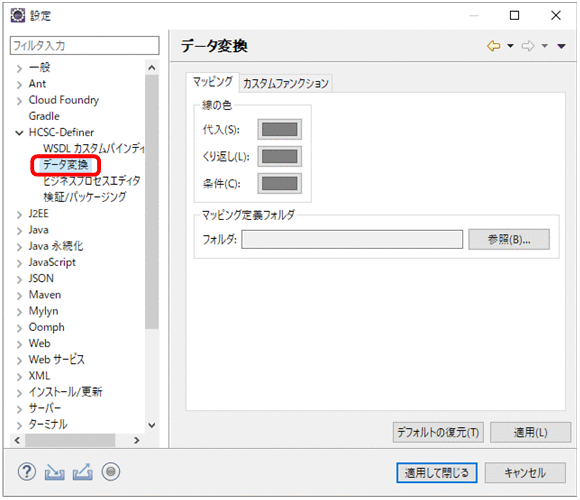Image resolution: width=580 pixels, height=500 pixels.
Task: Expand the インストール/更新 tree node
Action: [x=19, y=393]
